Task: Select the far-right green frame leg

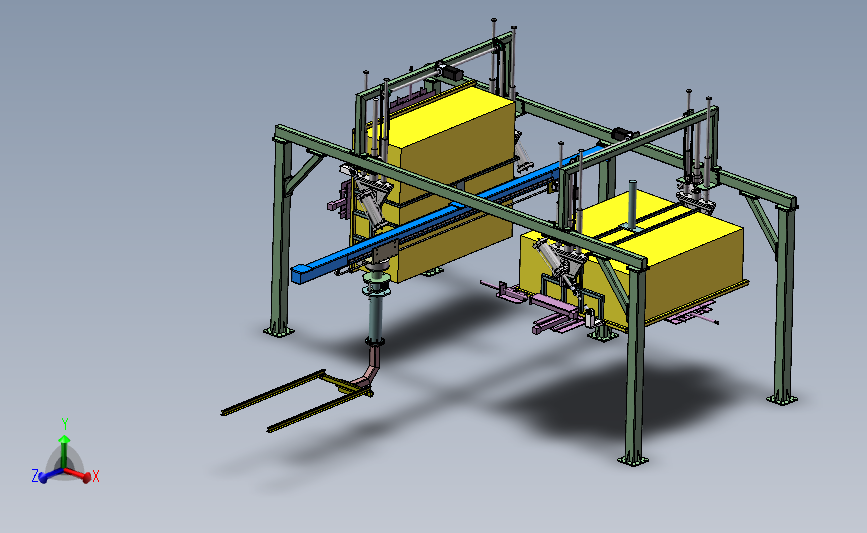Action: coord(785,304)
